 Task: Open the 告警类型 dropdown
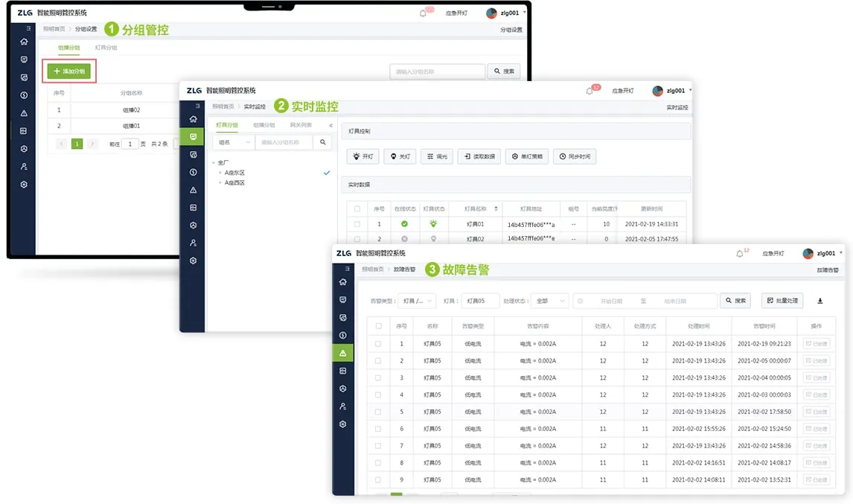click(416, 301)
